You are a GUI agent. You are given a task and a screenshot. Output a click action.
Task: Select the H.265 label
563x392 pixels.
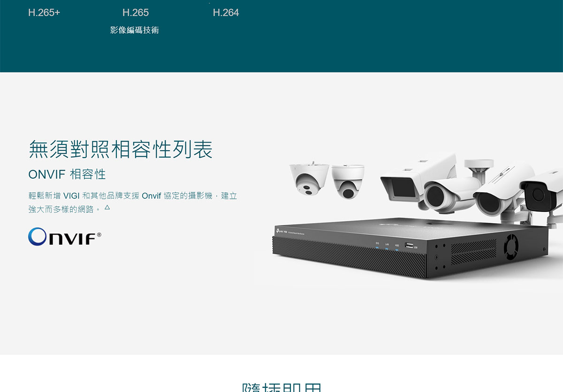click(136, 13)
